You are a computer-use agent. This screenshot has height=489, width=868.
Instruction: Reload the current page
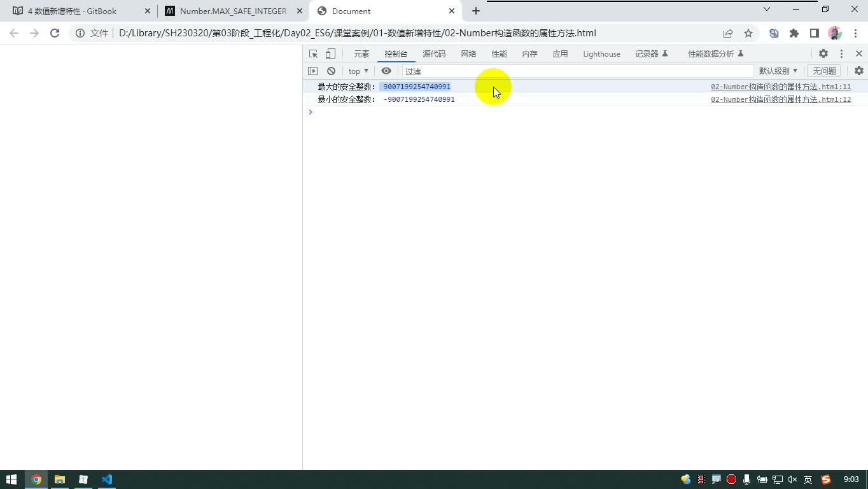(55, 33)
